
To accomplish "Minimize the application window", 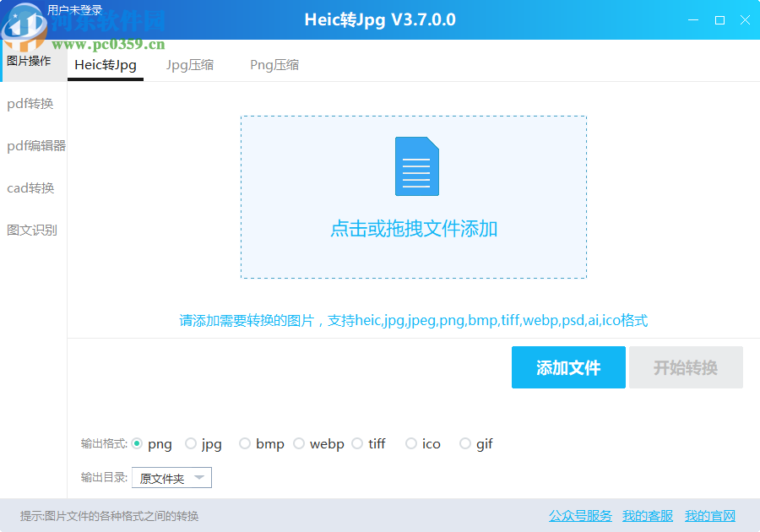I will tap(693, 19).
